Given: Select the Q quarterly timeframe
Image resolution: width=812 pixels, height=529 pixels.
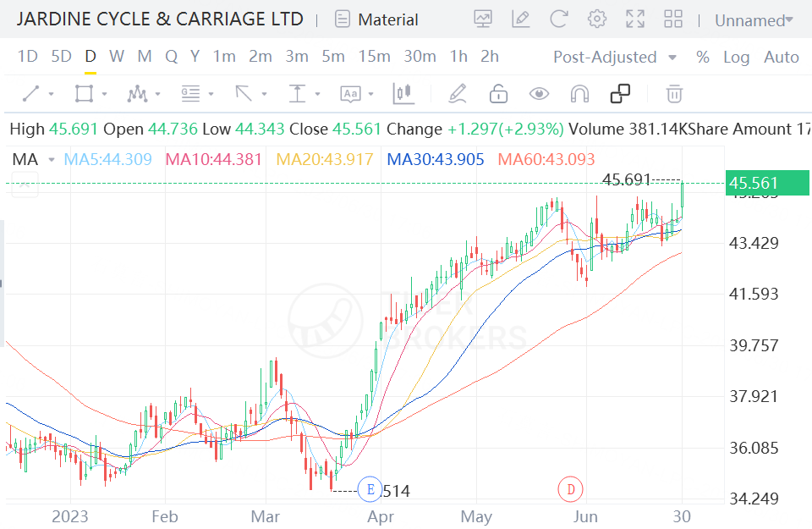Looking at the screenshot, I should point(172,56).
